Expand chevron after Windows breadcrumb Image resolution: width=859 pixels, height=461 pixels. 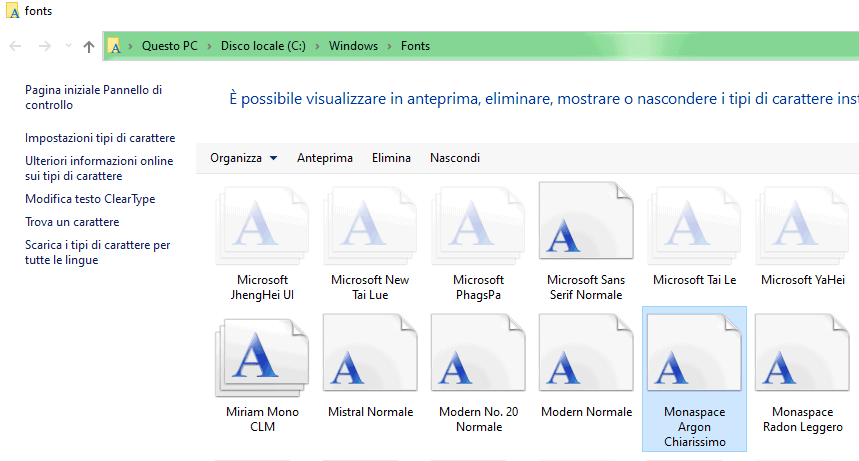click(x=390, y=46)
